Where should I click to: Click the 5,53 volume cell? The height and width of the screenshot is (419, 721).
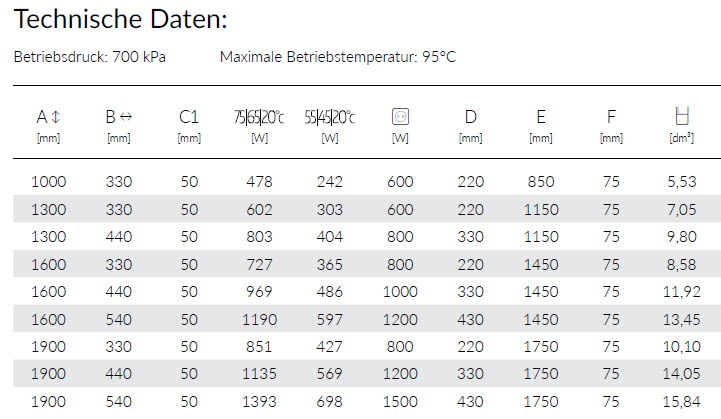tap(681, 182)
